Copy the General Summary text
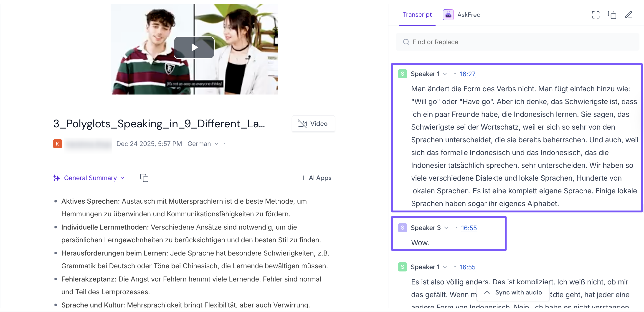Image resolution: width=644 pixels, height=312 pixels. [x=144, y=178]
